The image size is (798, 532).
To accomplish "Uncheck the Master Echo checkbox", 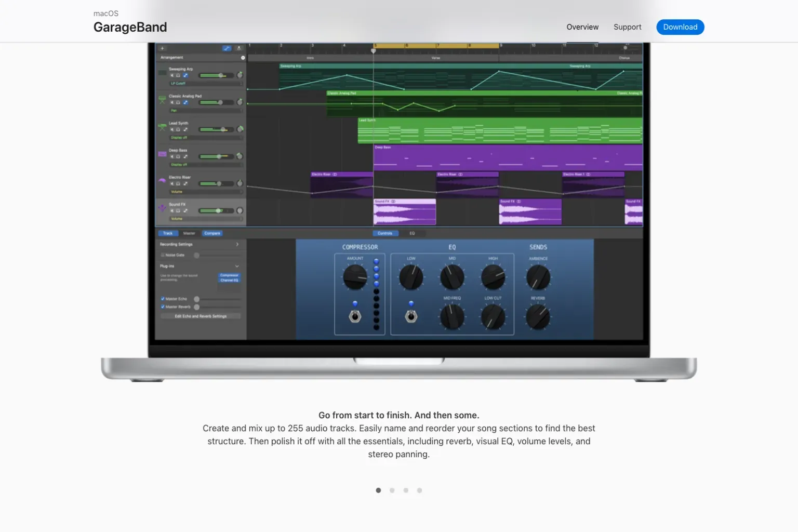I will pos(163,299).
